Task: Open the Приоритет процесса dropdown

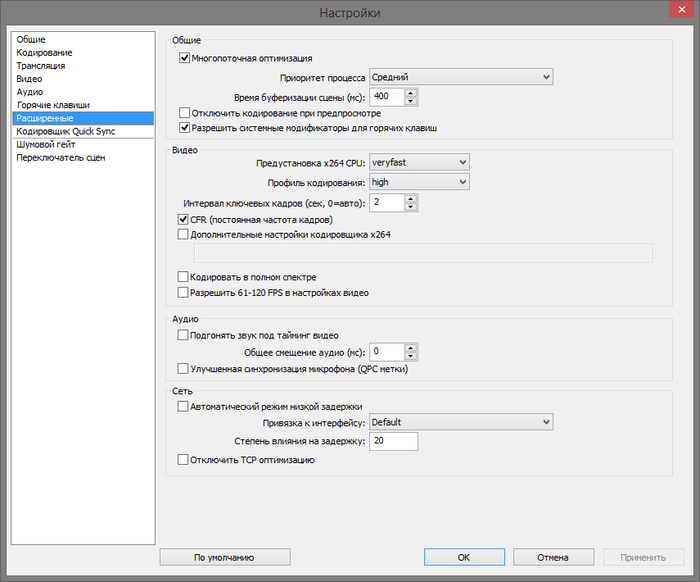Action: click(461, 77)
